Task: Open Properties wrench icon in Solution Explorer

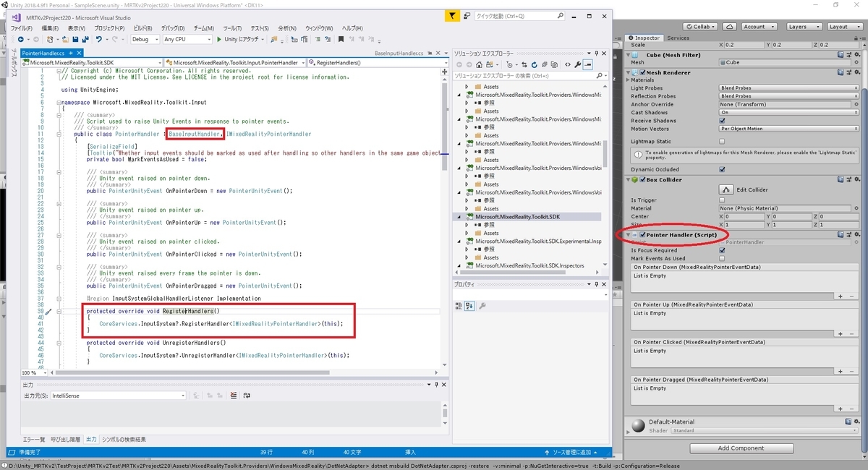Action: click(577, 64)
